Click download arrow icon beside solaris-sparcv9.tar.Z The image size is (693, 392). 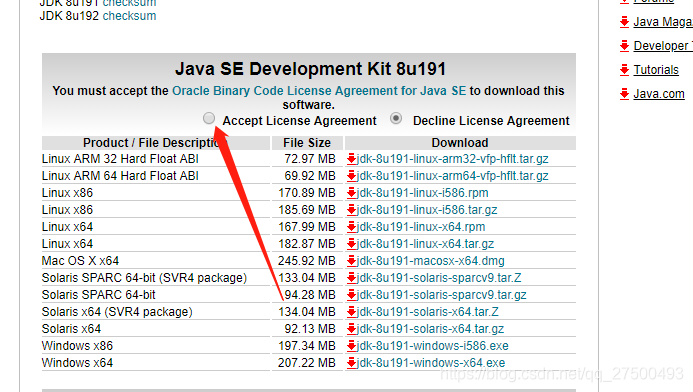click(352, 278)
